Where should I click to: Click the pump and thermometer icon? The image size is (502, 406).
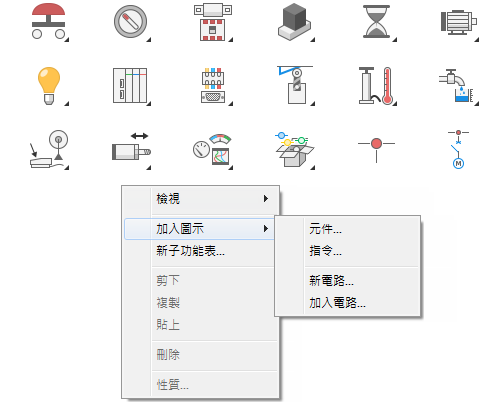pos(376,86)
